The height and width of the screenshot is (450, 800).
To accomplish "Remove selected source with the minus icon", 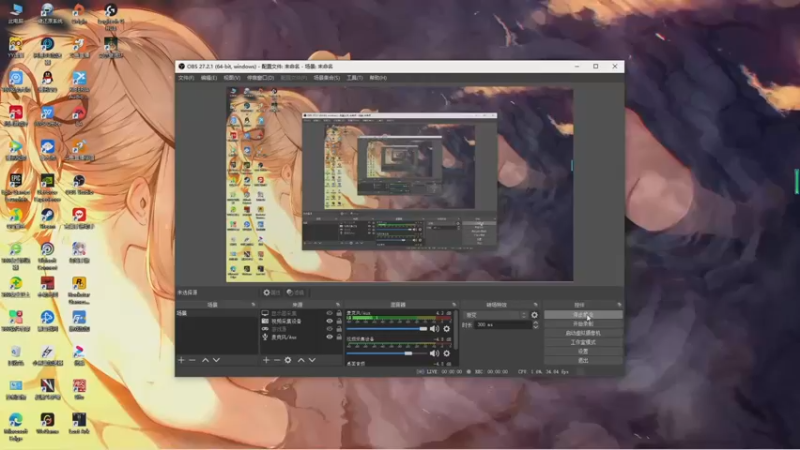I will pyautogui.click(x=277, y=360).
